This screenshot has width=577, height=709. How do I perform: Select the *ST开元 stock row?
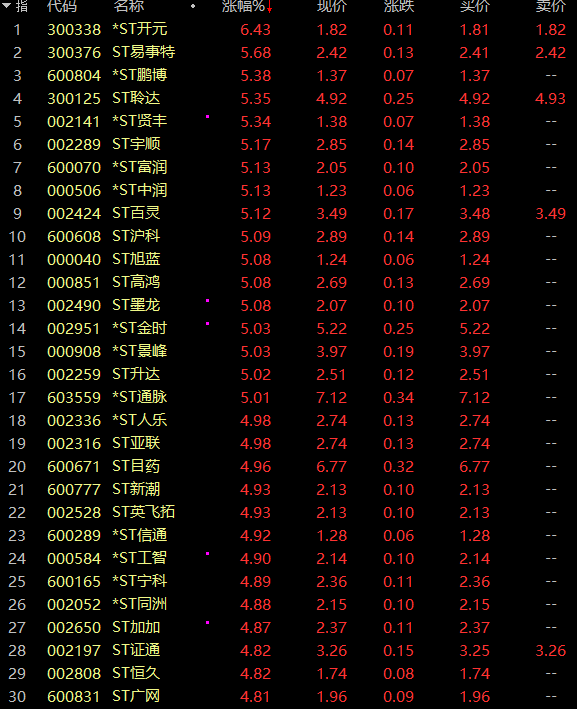coord(288,29)
